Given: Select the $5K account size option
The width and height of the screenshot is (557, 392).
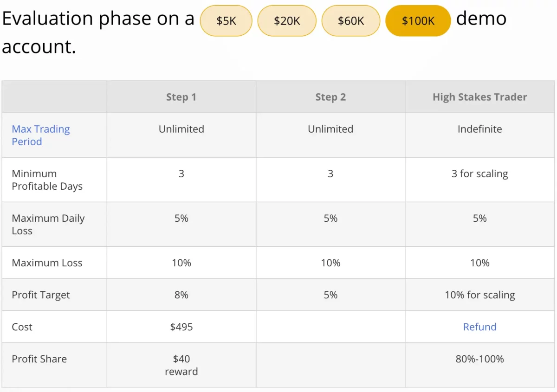Looking at the screenshot, I should click(226, 21).
